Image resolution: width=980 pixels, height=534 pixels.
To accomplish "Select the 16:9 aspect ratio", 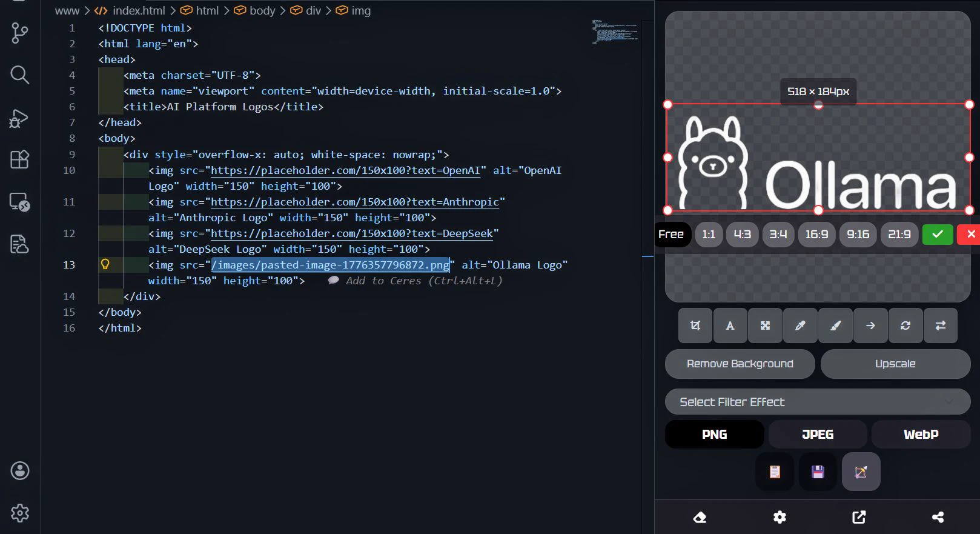I will click(x=816, y=234).
